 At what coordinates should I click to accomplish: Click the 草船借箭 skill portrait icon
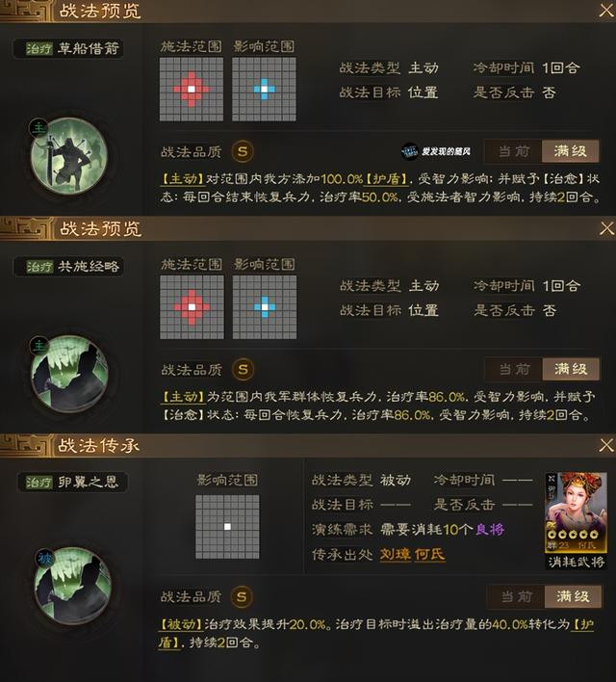click(68, 156)
